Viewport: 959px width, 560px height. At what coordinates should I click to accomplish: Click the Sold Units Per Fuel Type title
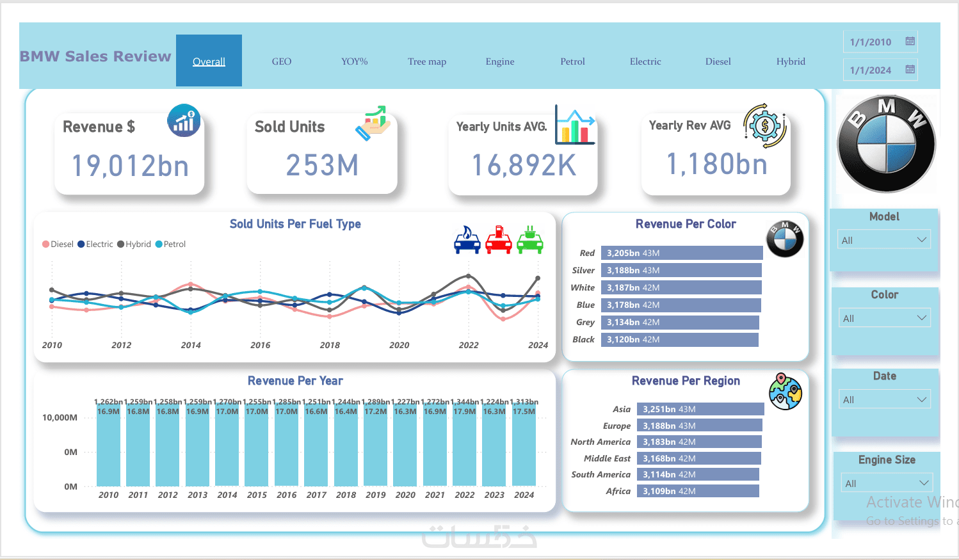point(295,224)
